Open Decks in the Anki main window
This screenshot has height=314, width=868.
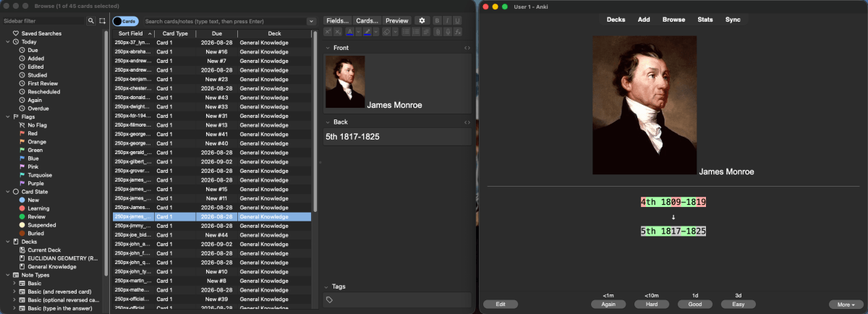click(616, 20)
